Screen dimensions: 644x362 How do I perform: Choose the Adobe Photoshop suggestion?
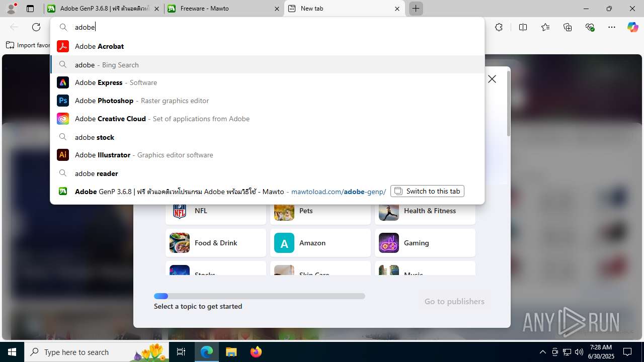pos(267,101)
